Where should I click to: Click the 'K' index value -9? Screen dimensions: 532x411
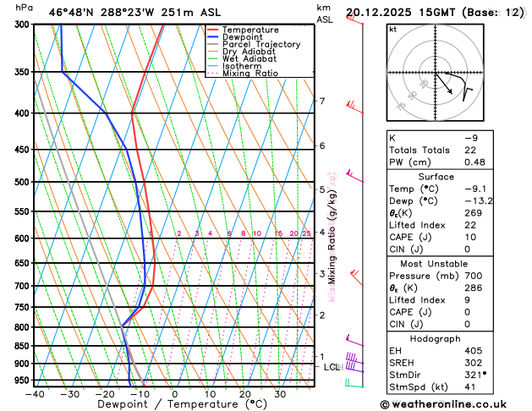click(x=471, y=138)
